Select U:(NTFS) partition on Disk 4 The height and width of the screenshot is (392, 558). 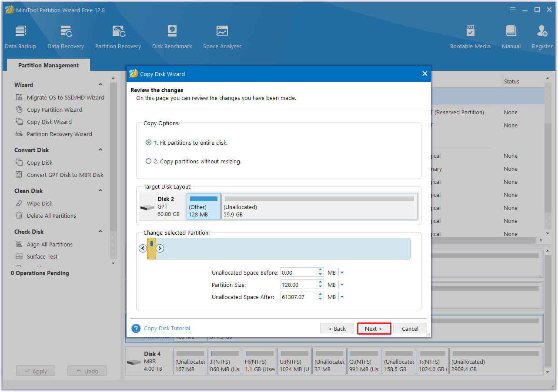294,361
